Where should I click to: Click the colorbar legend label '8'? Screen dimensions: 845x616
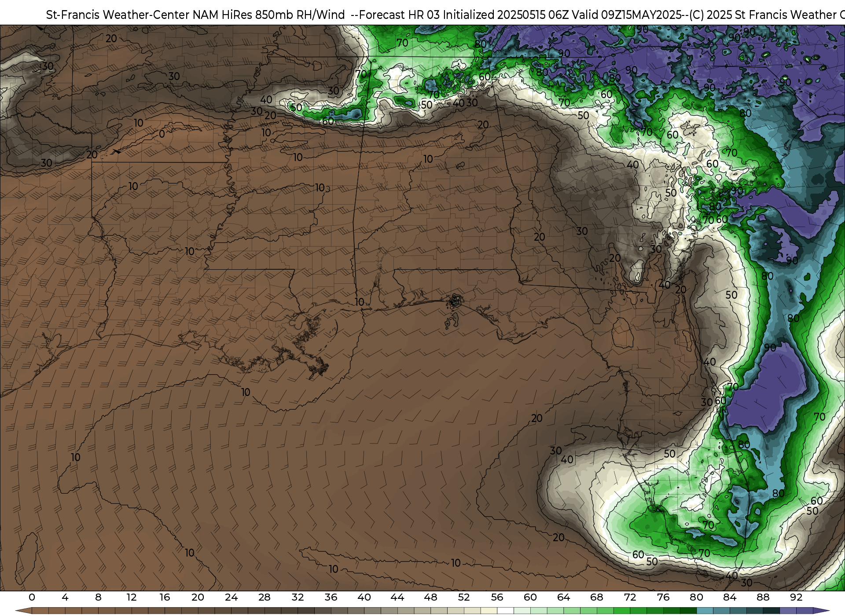pos(98,597)
